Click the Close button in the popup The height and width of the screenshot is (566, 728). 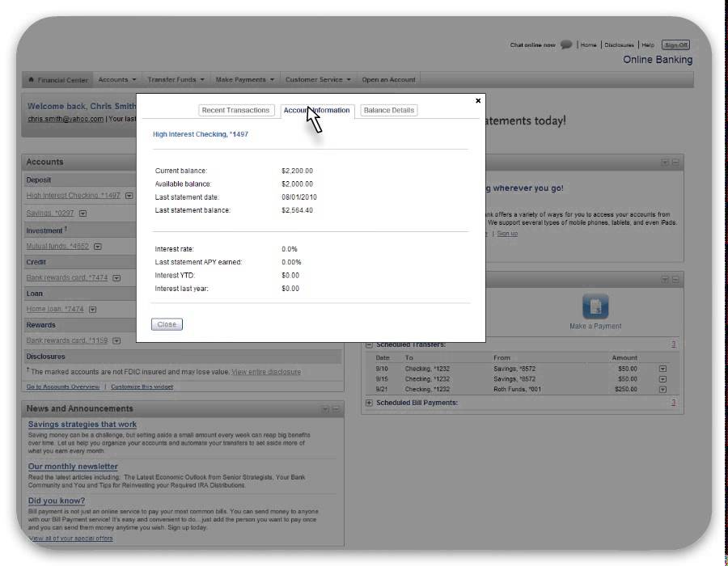(x=167, y=324)
